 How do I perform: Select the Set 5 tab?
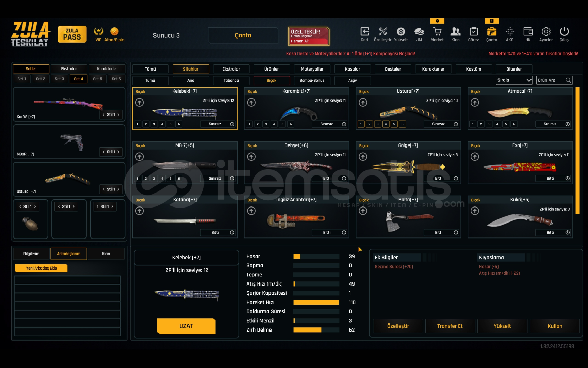[x=98, y=79]
